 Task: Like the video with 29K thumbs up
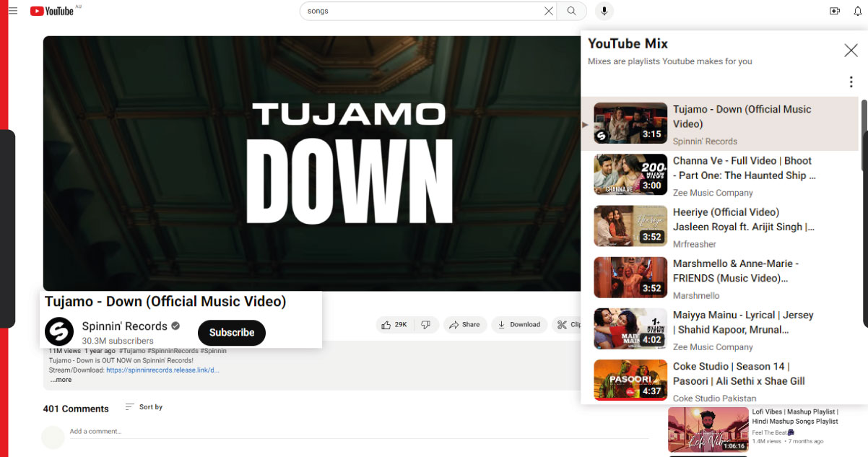[395, 325]
